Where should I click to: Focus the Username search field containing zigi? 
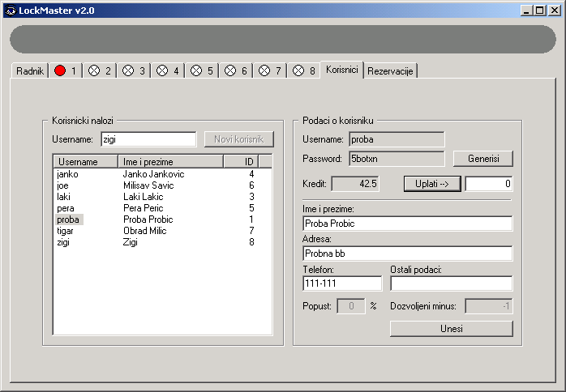click(148, 139)
